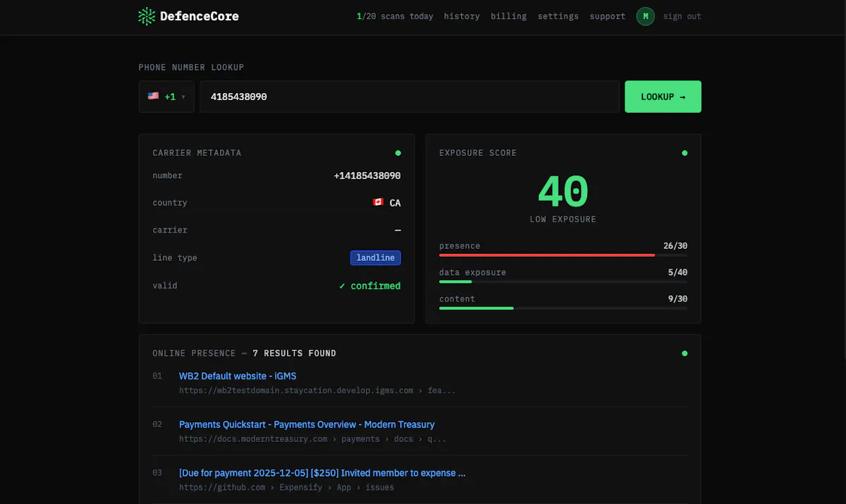Open the history menu item
Image resolution: width=846 pixels, height=504 pixels.
[x=462, y=16]
